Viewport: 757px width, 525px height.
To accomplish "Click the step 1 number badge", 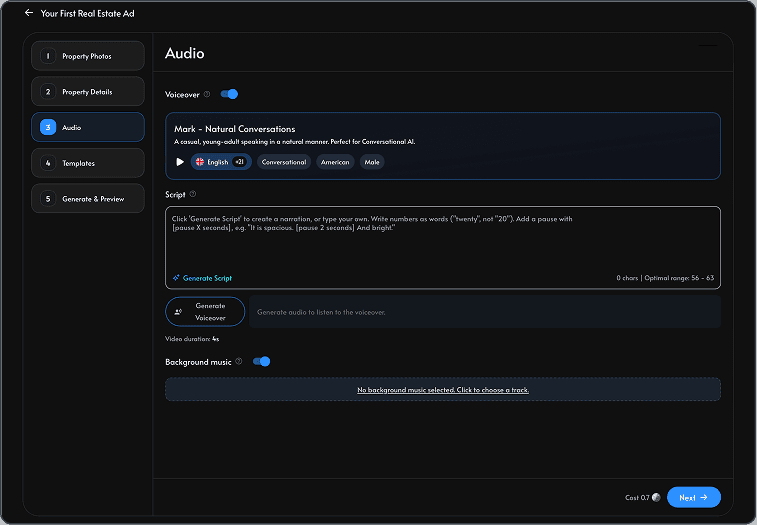I will (x=48, y=56).
